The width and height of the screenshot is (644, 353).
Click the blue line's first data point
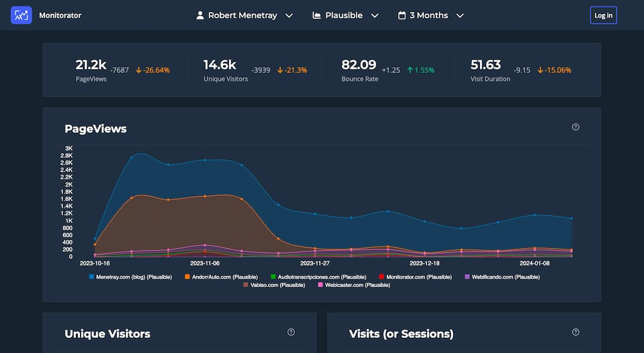95,239
